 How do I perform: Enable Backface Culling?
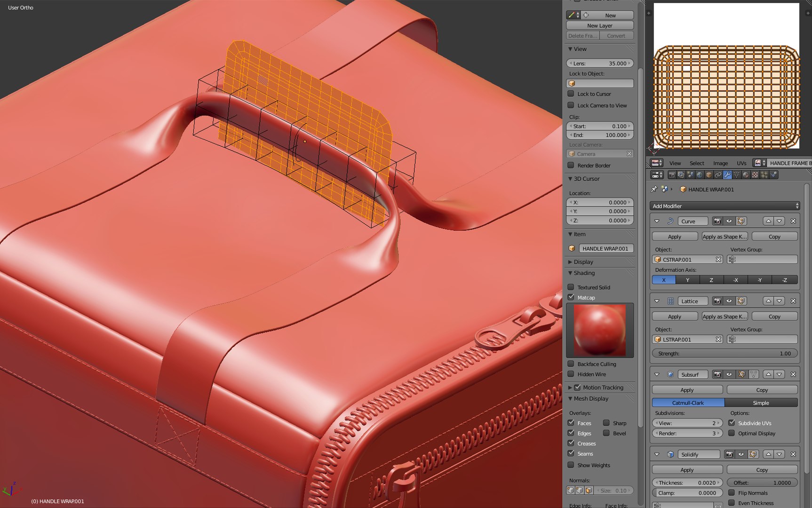(571, 364)
